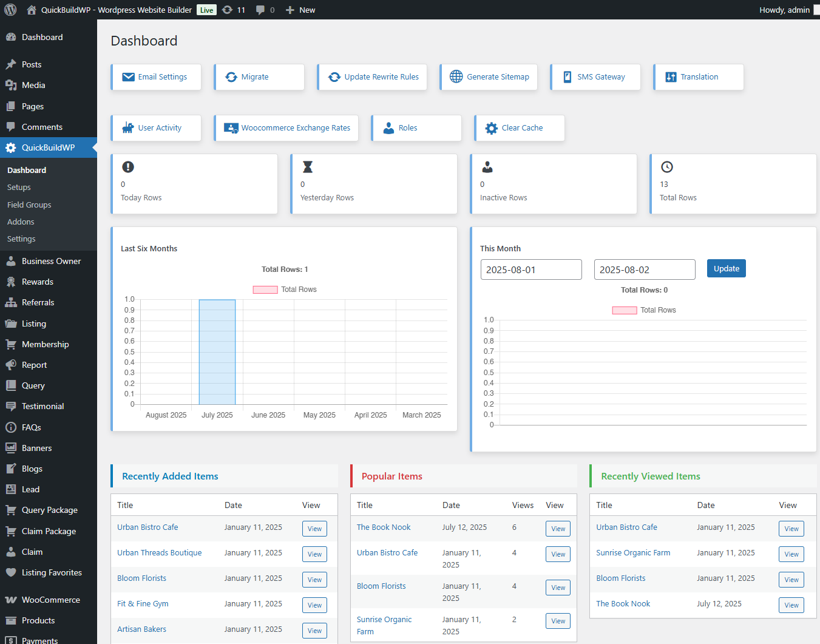Select the 2025-08-01 start date field
The height and width of the screenshot is (644, 820).
pos(531,269)
